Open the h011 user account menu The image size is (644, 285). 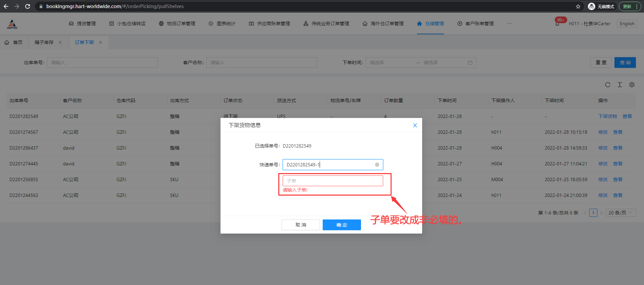pos(589,24)
